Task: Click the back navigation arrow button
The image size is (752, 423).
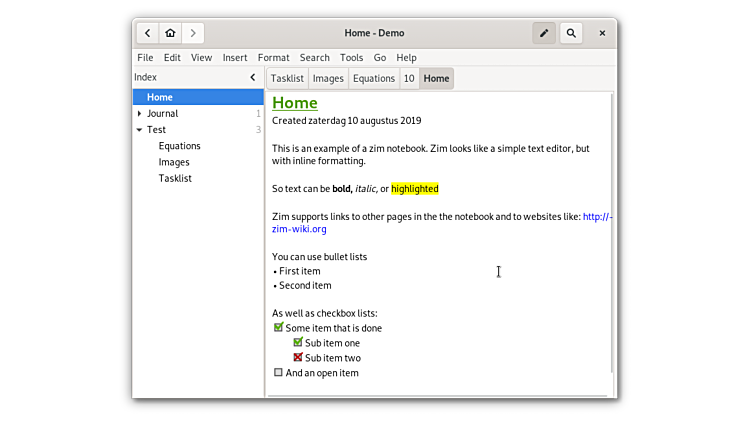Action: pyautogui.click(x=147, y=33)
